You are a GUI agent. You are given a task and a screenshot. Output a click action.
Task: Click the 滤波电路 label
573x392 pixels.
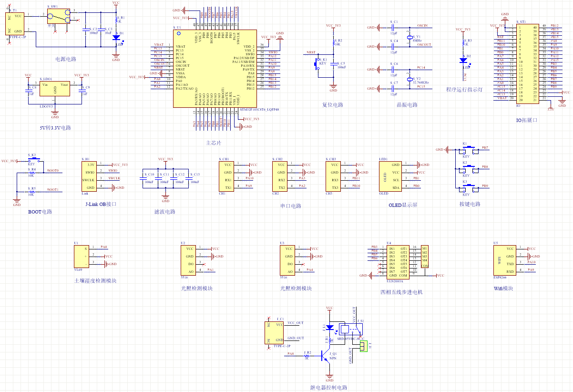coord(165,212)
